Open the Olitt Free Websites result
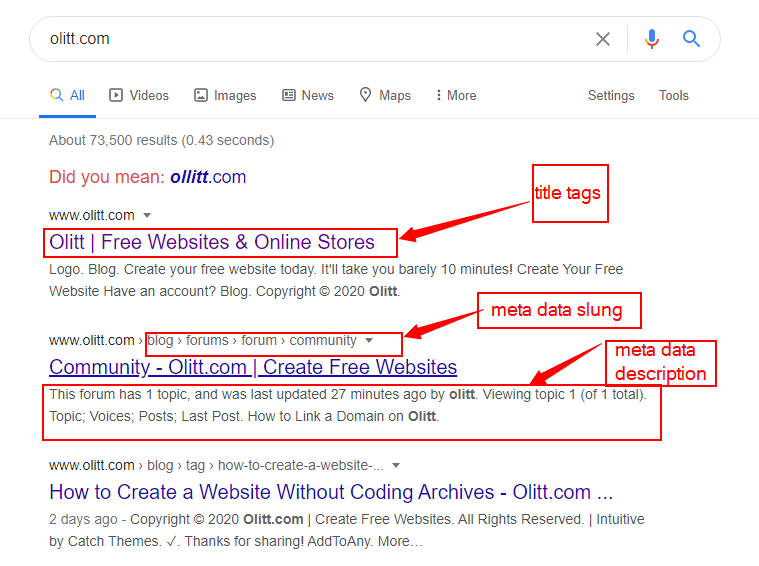 [x=212, y=242]
